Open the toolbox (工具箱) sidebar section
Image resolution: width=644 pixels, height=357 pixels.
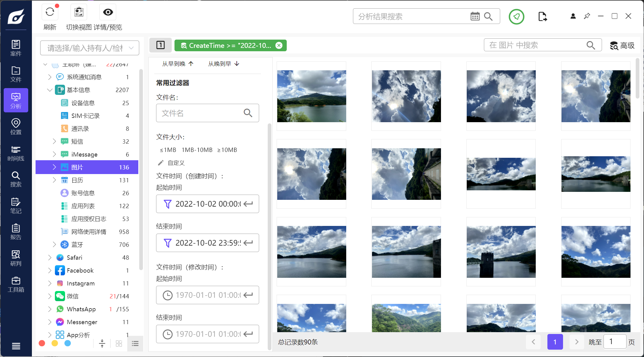click(16, 285)
